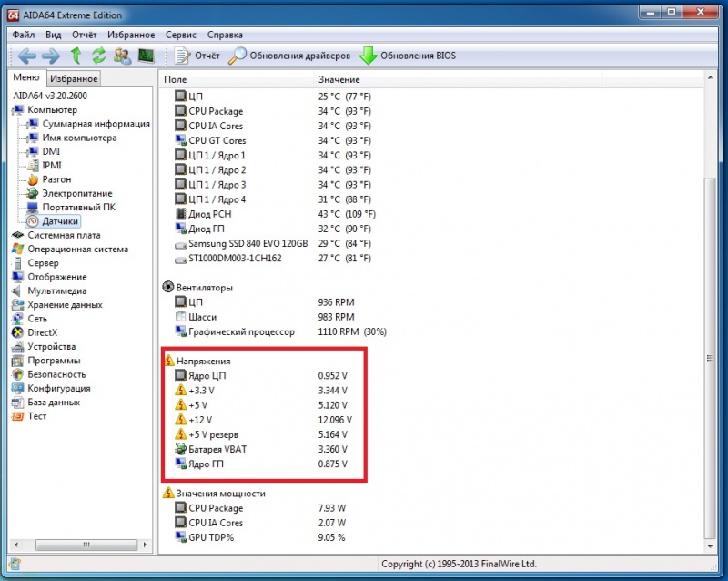Click Обновления драйверов in the toolbar
This screenshot has width=728, height=581.
289,56
